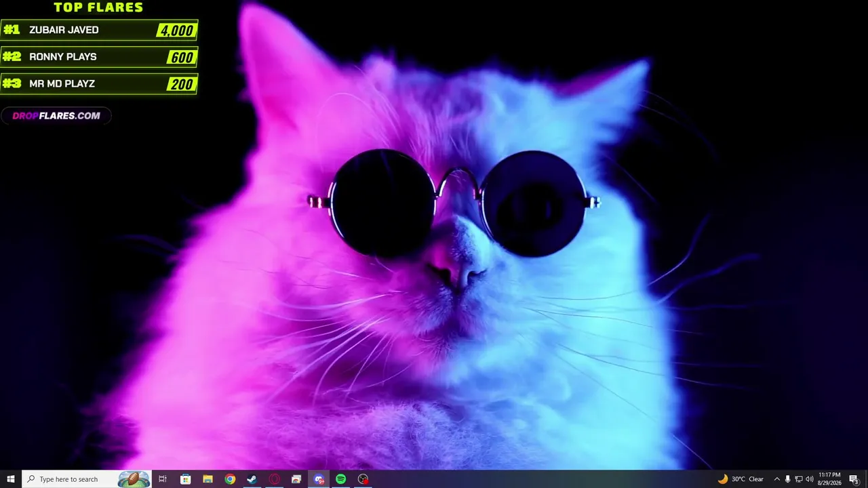868x488 pixels.
Task: Click the microphone icon in system tray
Action: [787, 479]
